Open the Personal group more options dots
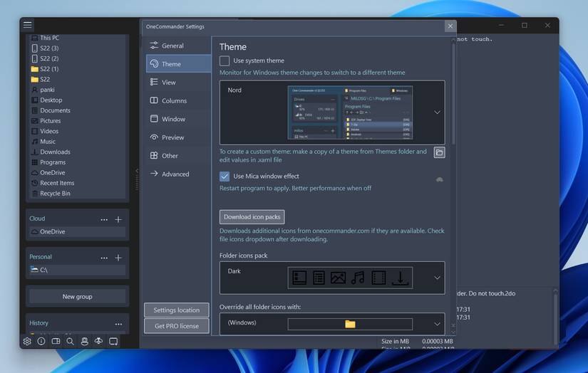This screenshot has height=373, width=588. (104, 258)
